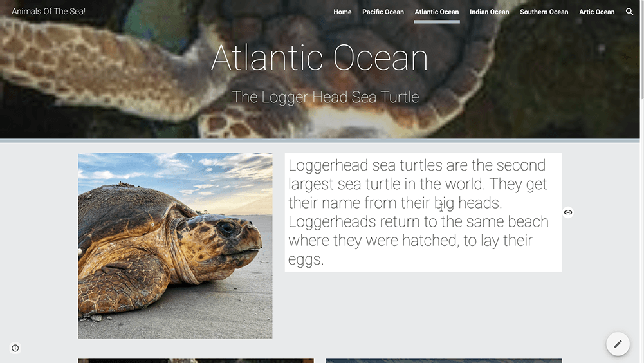
Task: Click The Logger Head Sea Turtle subtitle
Action: (325, 97)
